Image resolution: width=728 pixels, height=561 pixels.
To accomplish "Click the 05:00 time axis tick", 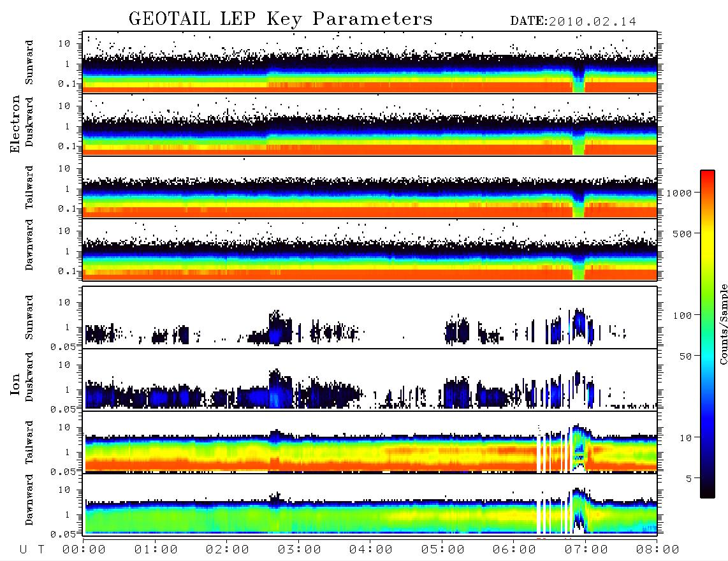I will 442,550.
